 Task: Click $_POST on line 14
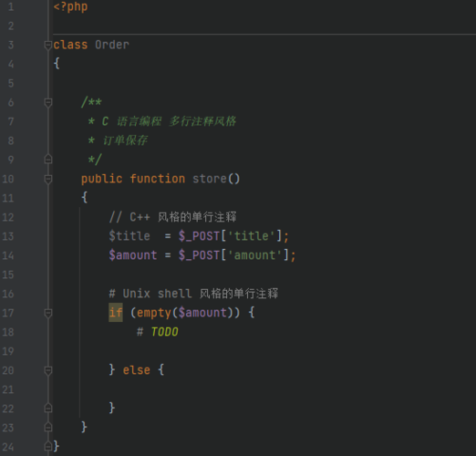199,255
